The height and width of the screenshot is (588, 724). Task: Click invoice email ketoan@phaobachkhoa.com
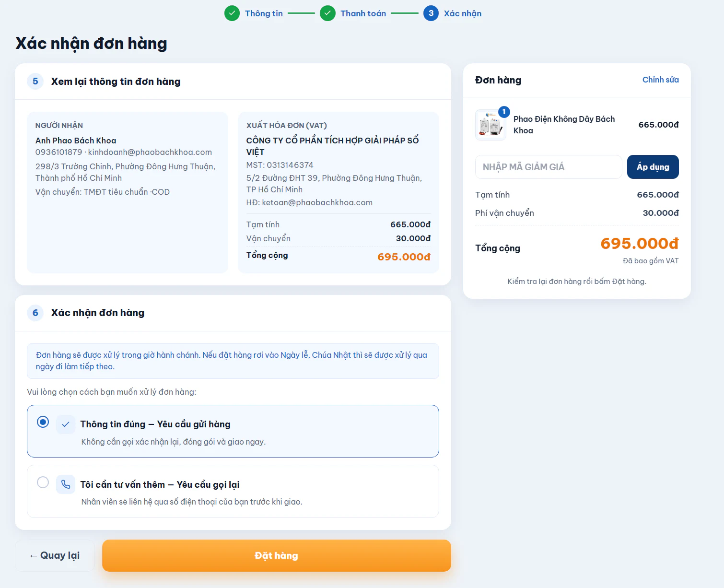(309, 202)
